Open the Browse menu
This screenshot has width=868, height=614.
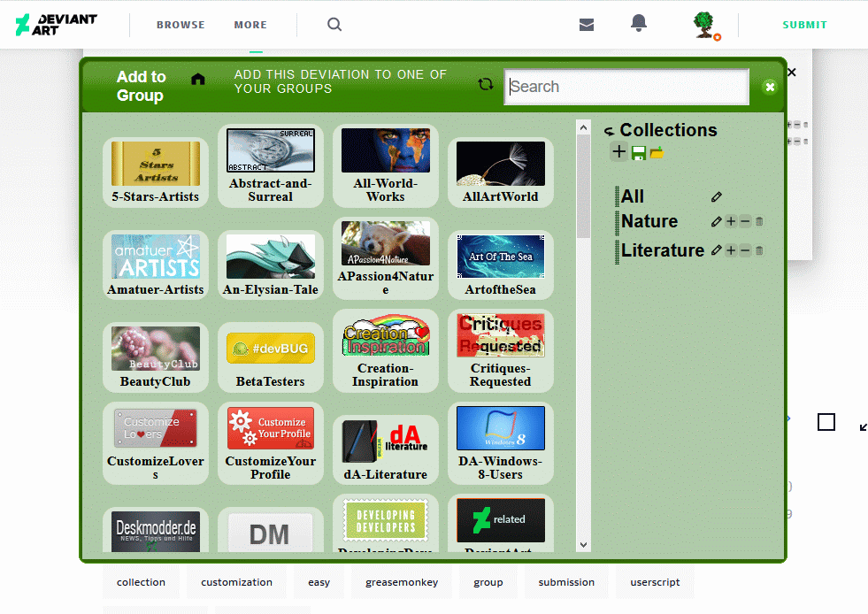(181, 25)
